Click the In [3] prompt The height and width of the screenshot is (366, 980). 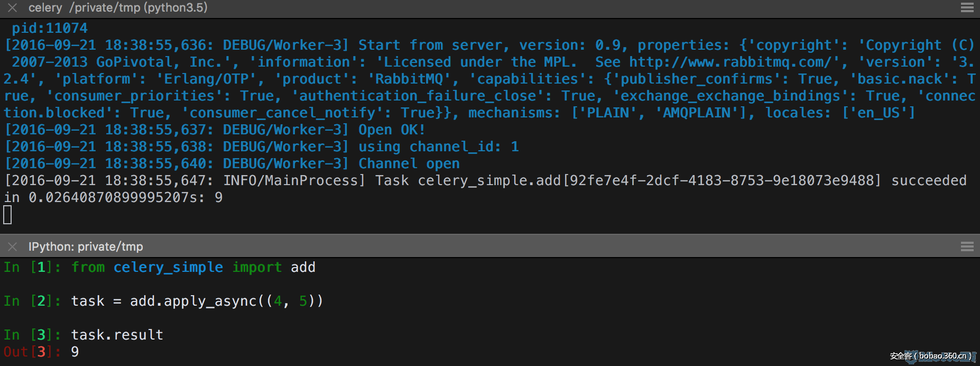pos(32,335)
